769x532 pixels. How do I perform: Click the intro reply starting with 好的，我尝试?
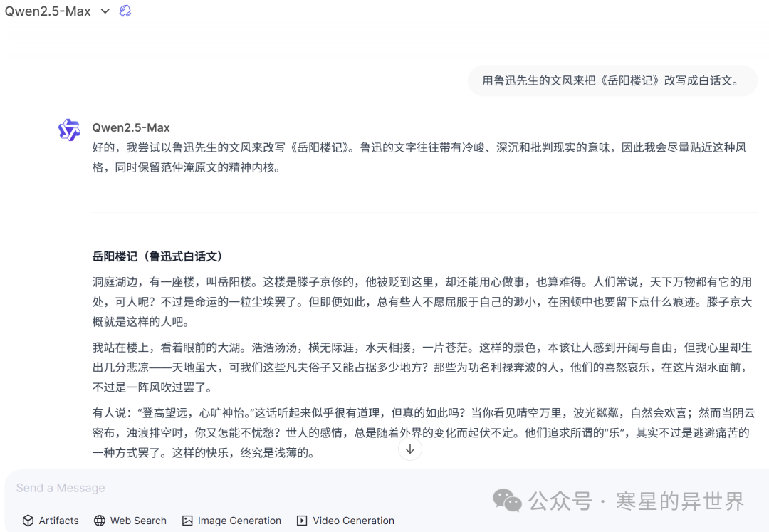point(419,158)
